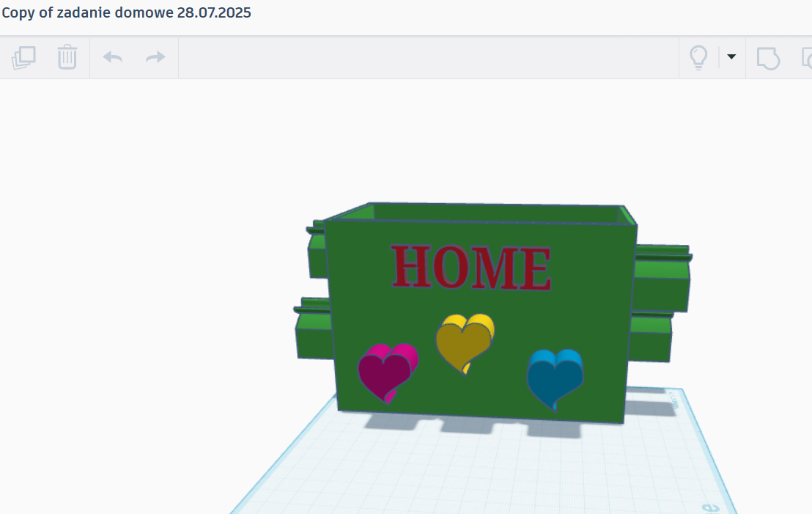812x514 pixels.
Task: Toggle the Show all lightbulb icon
Action: tap(698, 57)
